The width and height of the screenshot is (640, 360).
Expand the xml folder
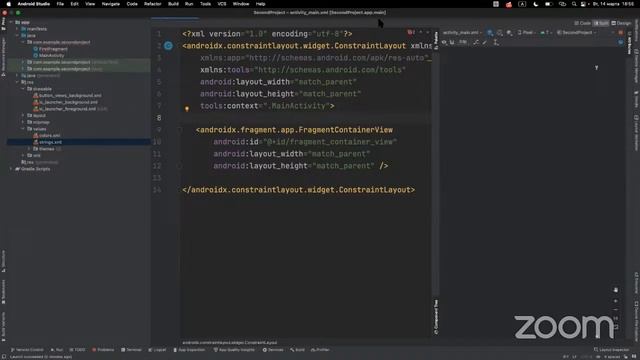click(x=23, y=156)
